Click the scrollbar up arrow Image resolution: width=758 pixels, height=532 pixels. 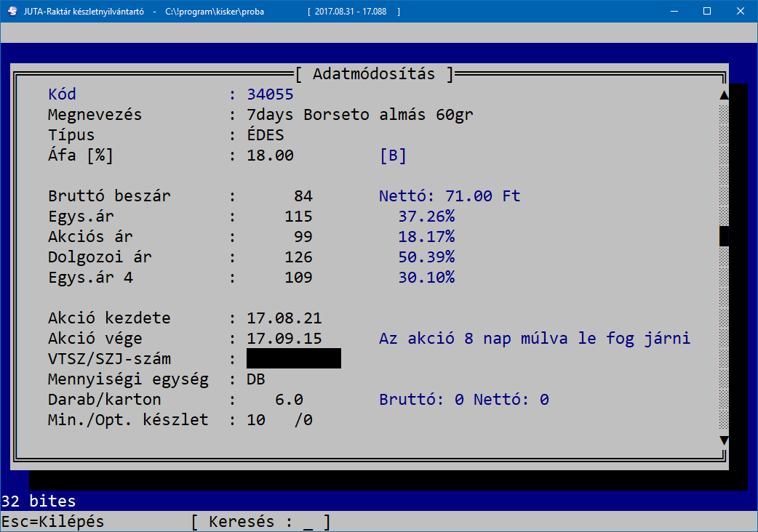[x=723, y=95]
